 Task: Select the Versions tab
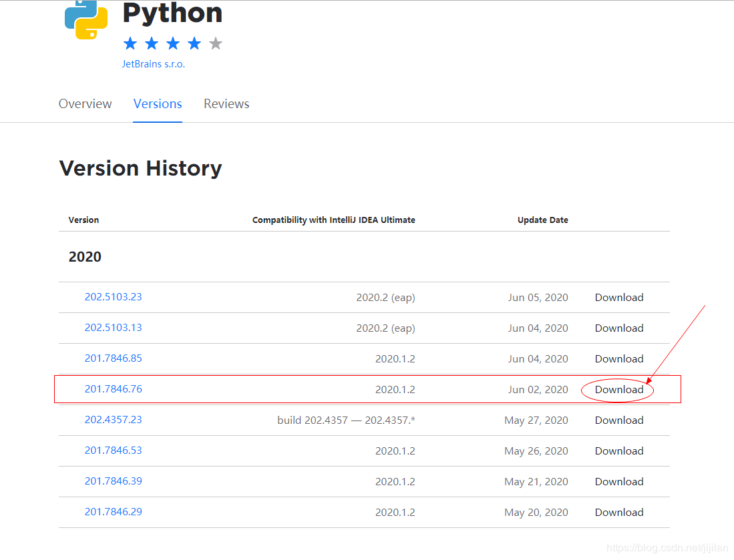[158, 104]
